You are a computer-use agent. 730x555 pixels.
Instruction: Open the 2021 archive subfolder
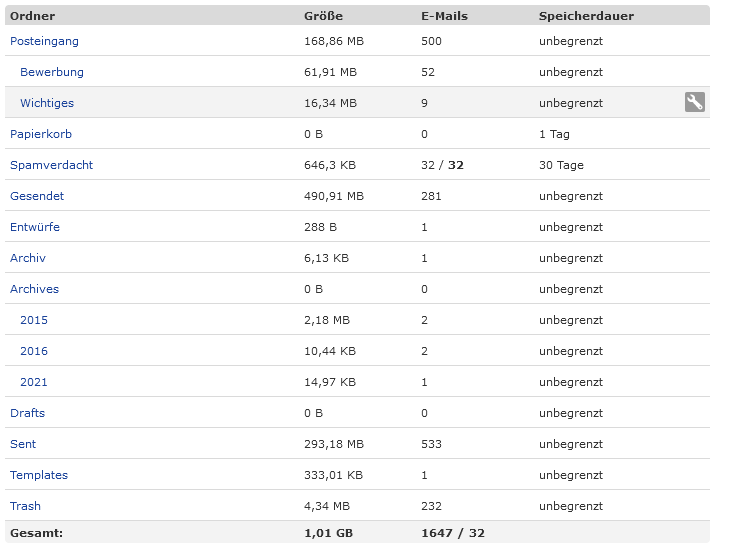tap(34, 382)
